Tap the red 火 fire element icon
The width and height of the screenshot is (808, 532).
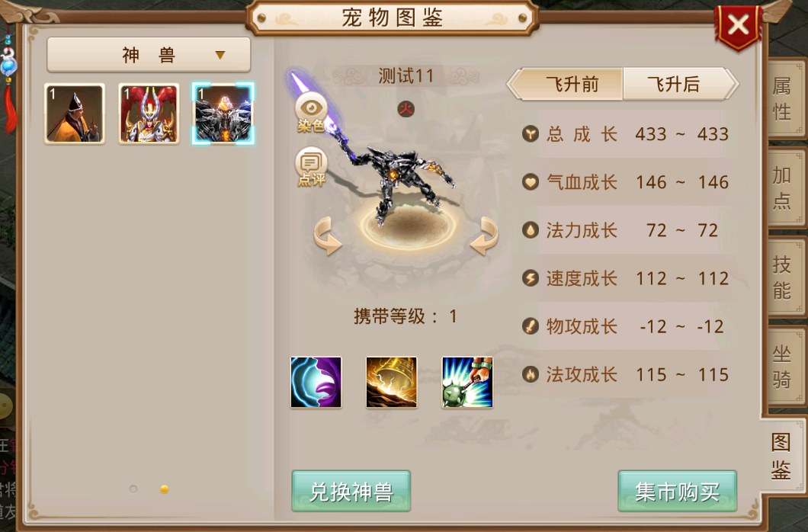click(406, 109)
